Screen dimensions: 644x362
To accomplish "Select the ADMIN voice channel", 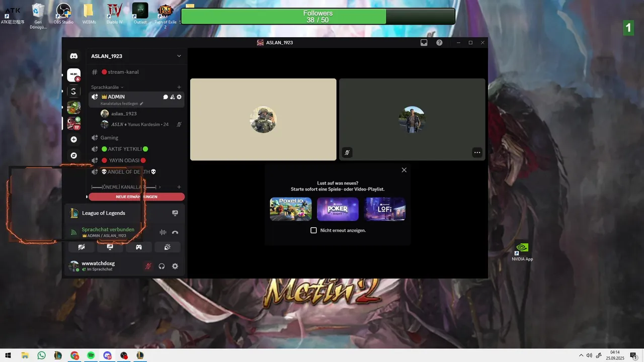I will tap(136, 99).
